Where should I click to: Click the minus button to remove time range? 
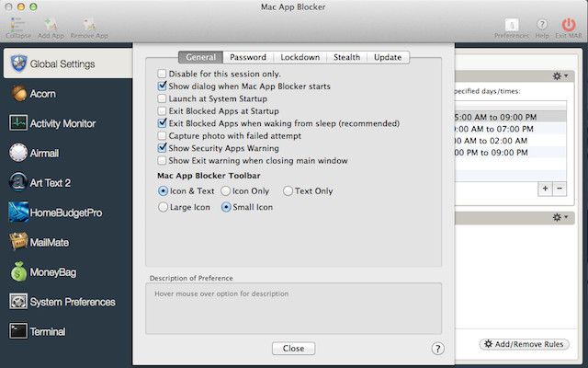coord(560,188)
